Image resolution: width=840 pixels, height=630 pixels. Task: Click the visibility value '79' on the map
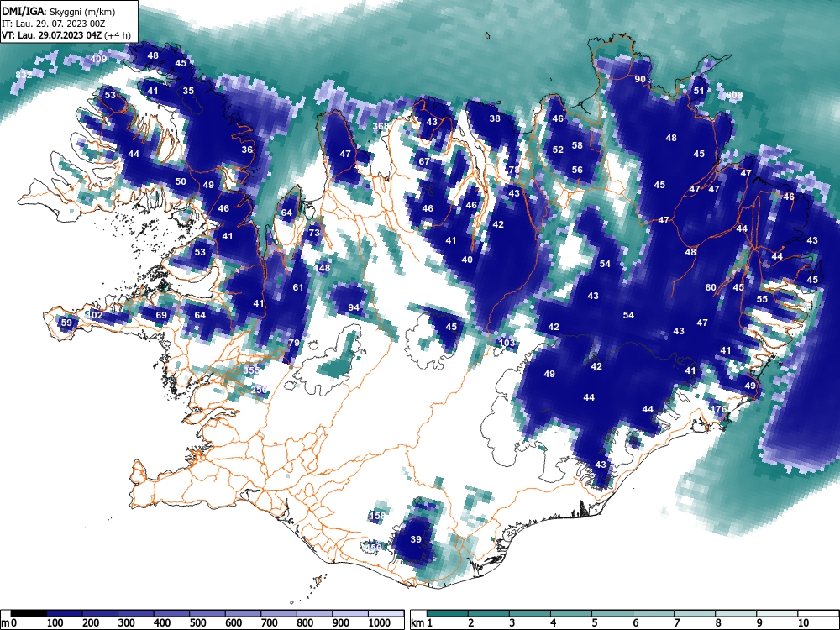(x=293, y=343)
